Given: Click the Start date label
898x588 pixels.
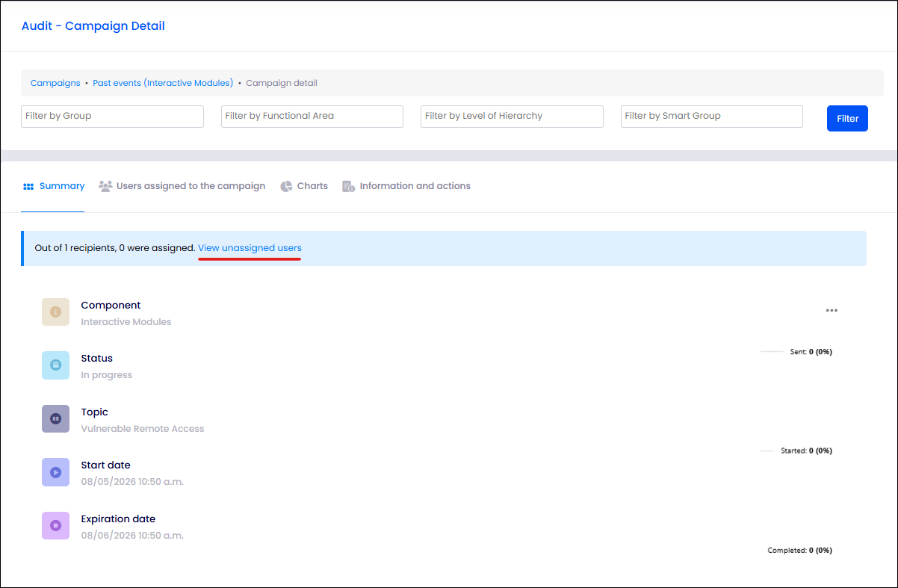Looking at the screenshot, I should point(106,465).
